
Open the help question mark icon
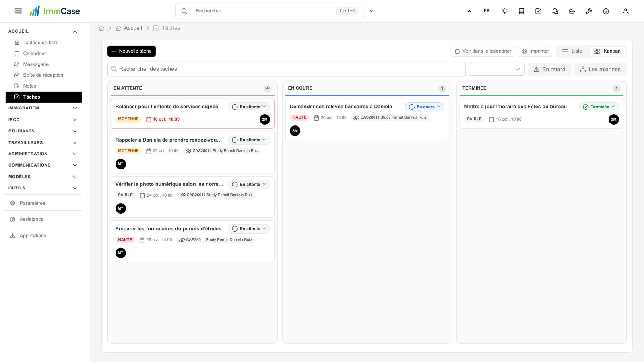click(x=606, y=11)
